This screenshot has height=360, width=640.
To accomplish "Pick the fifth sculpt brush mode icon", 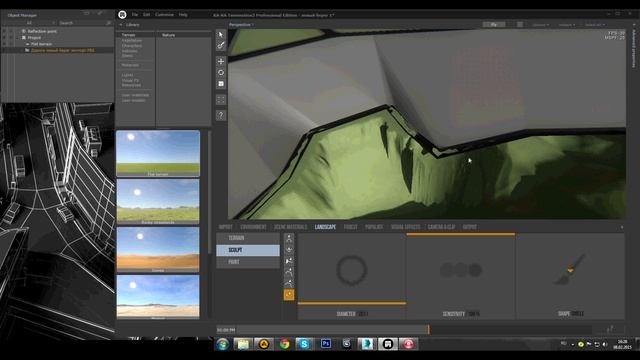I will coord(289,283).
